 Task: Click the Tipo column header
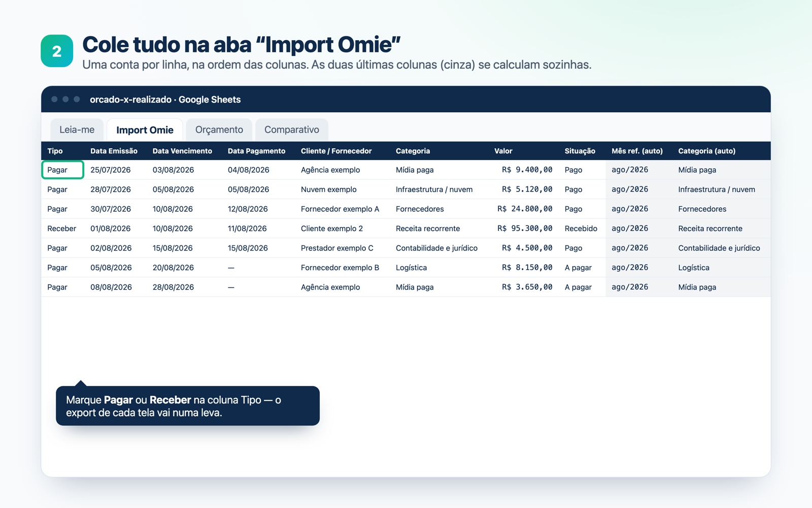[55, 151]
